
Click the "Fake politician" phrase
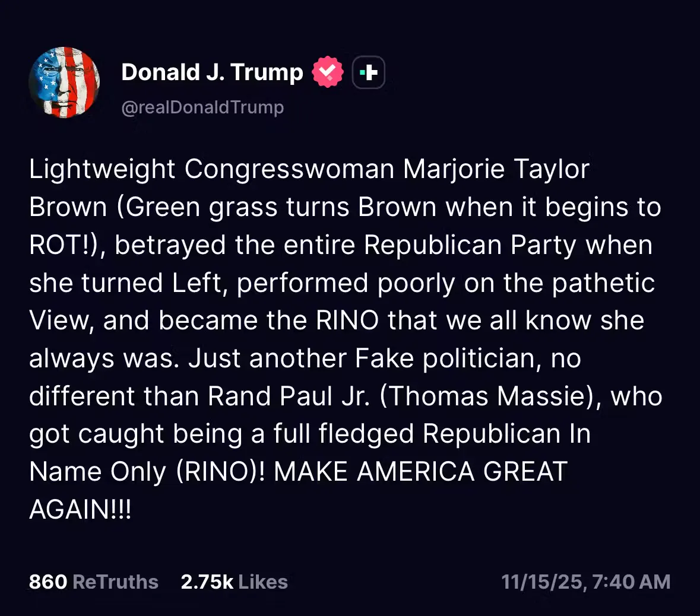click(x=448, y=358)
